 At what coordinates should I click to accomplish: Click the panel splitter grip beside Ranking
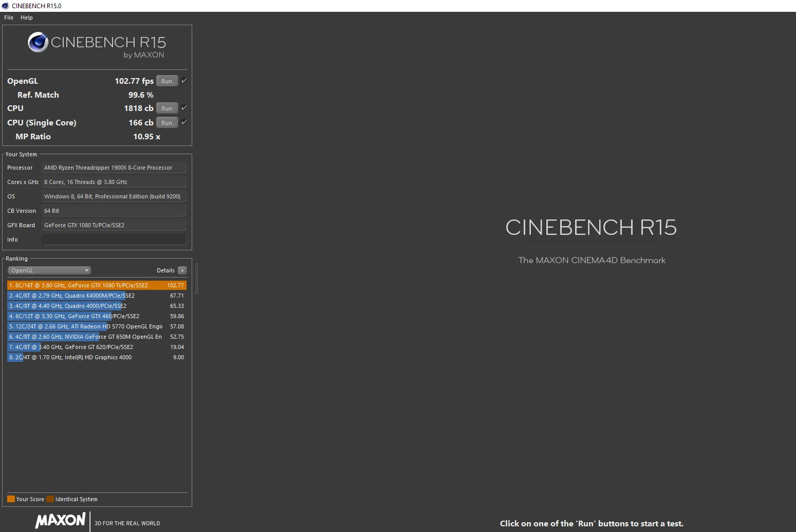196,278
